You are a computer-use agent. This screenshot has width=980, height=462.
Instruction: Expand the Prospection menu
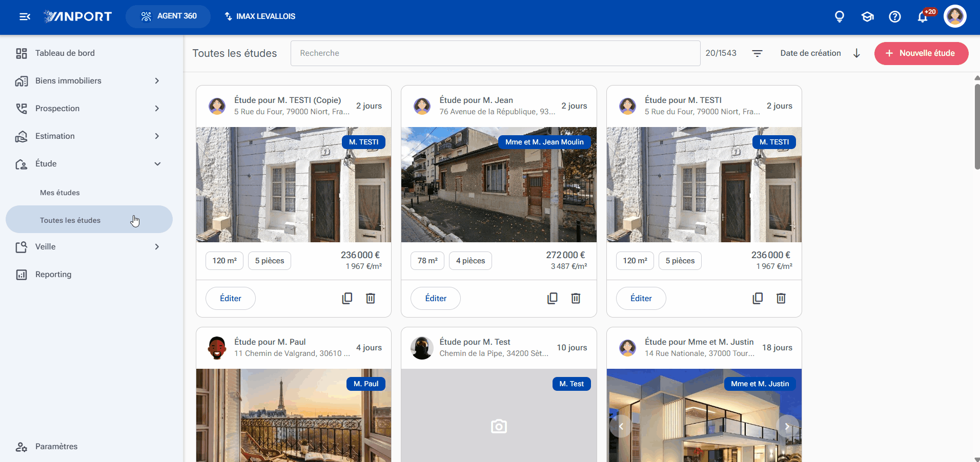click(88, 109)
